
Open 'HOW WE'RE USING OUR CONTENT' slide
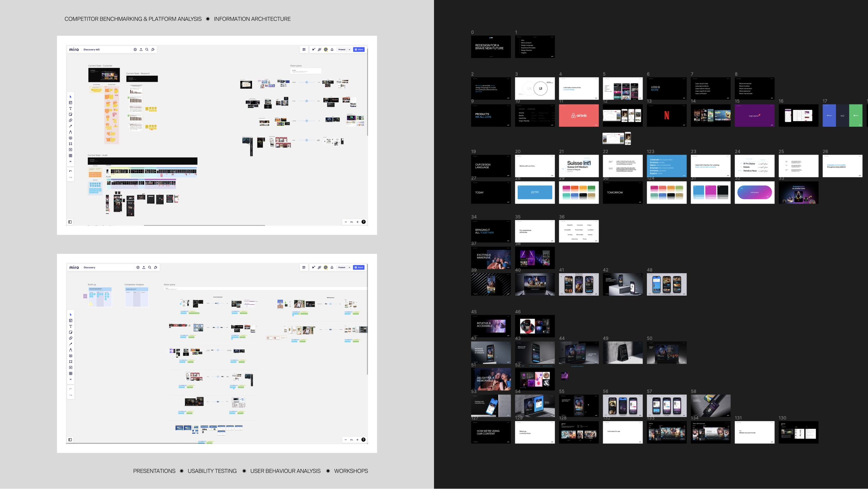[x=491, y=432]
